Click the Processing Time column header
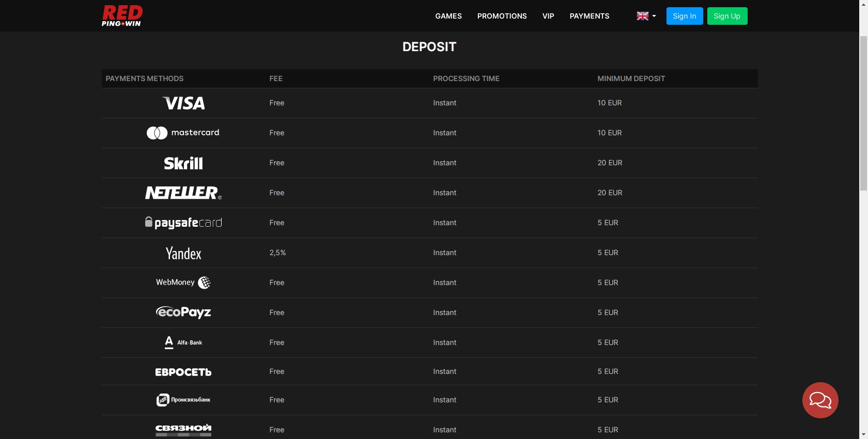Image resolution: width=868 pixels, height=439 pixels. click(466, 79)
